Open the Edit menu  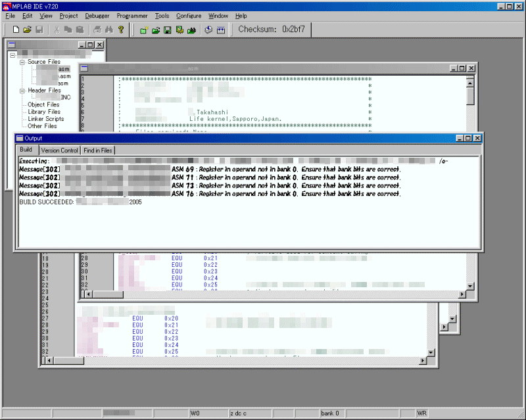click(27, 16)
